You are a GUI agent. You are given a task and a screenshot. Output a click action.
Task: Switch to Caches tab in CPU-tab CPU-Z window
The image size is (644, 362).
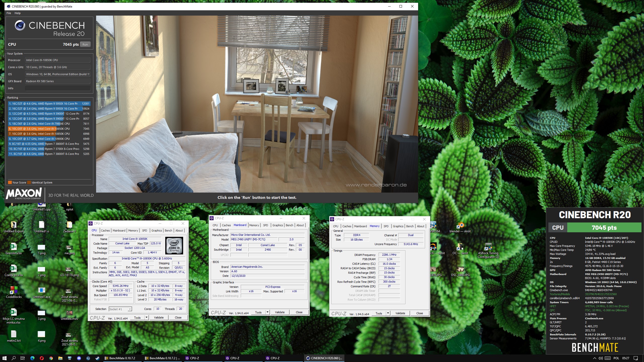point(105,231)
